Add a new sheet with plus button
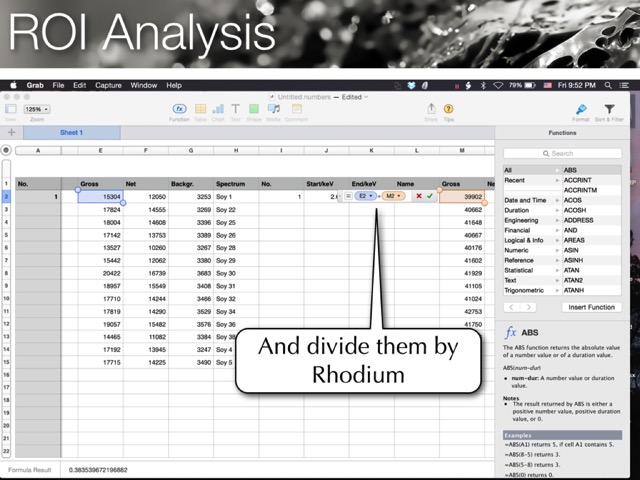640x480 pixels. tap(11, 132)
